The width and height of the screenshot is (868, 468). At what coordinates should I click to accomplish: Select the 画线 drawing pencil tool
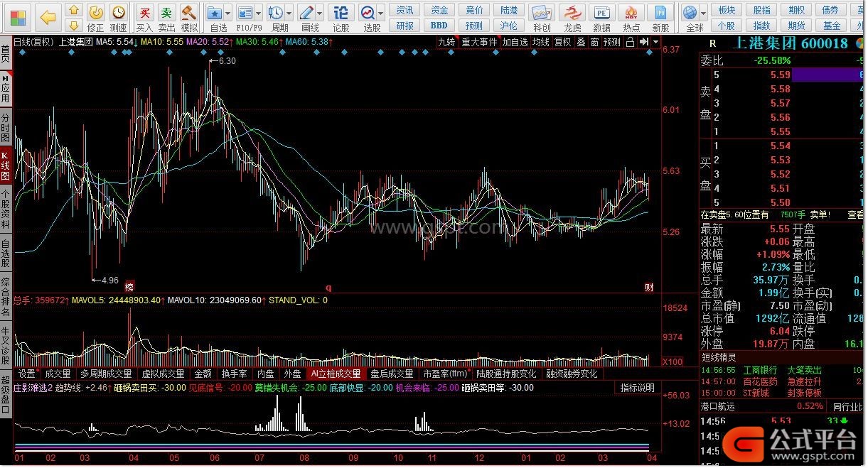(306, 13)
